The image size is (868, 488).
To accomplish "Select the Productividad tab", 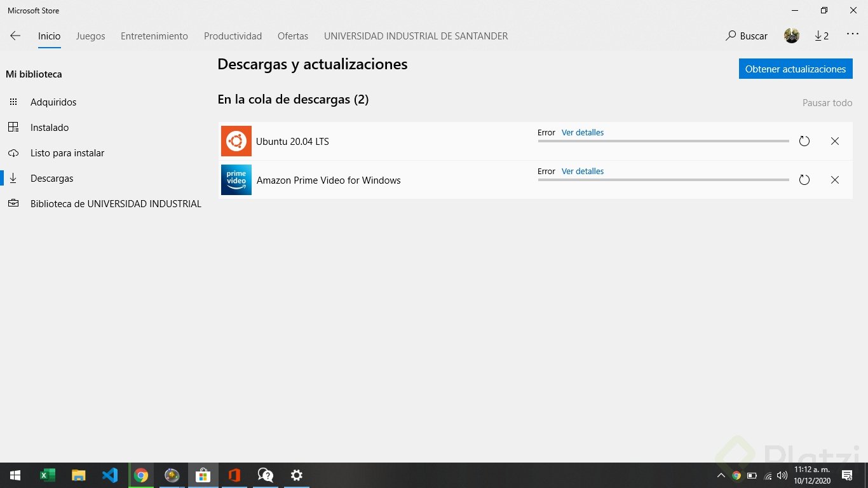I will [x=233, y=36].
